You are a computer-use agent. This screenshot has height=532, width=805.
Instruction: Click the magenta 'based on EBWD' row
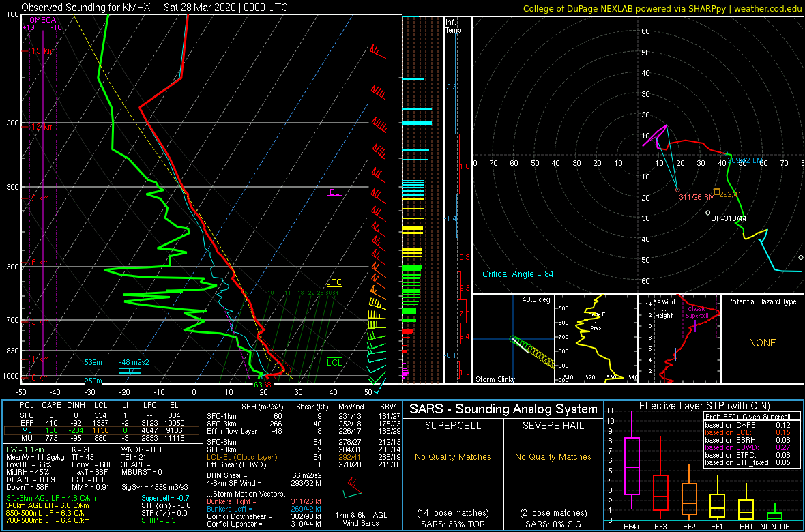click(749, 448)
